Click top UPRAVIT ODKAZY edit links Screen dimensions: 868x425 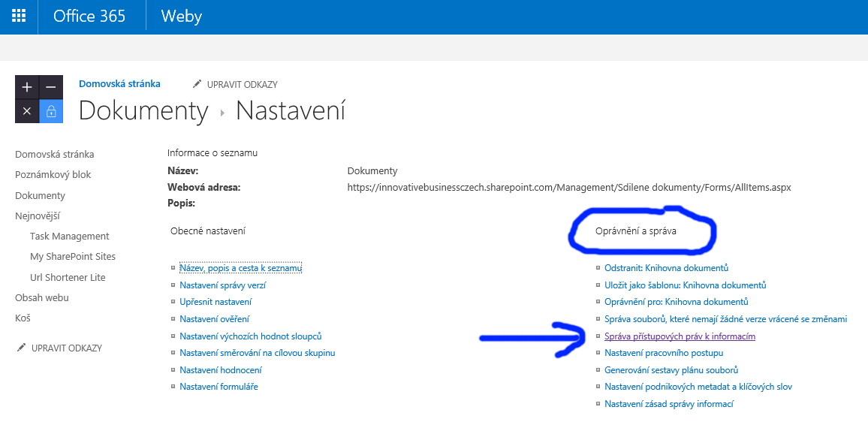pyautogui.click(x=242, y=85)
